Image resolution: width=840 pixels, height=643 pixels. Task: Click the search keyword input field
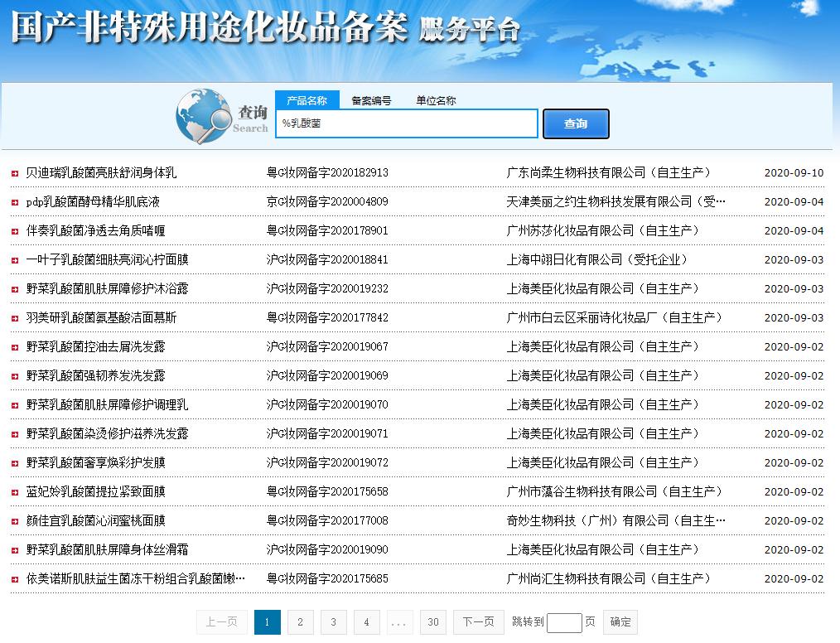click(x=406, y=123)
